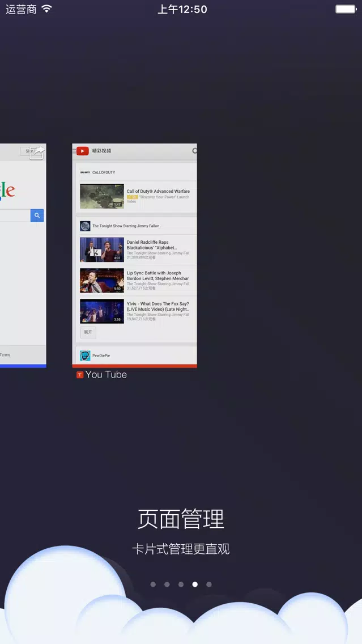Go to fifth onboarding page dot

(x=209, y=584)
